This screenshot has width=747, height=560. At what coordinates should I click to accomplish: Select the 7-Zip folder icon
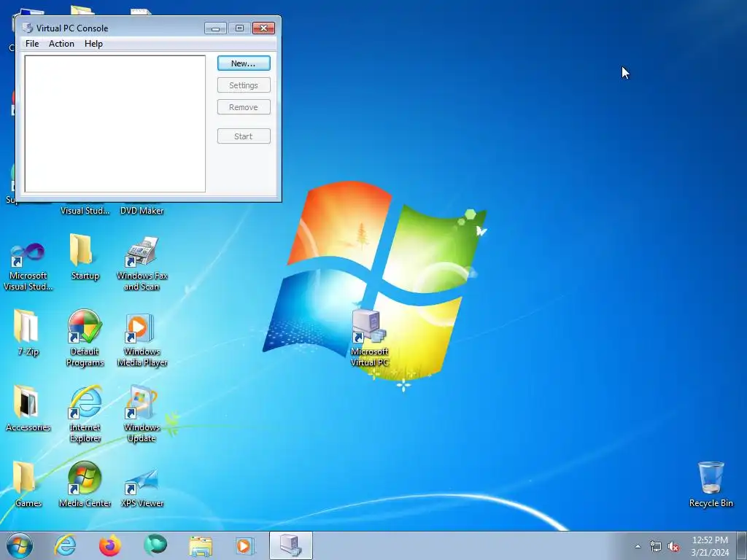click(28, 332)
